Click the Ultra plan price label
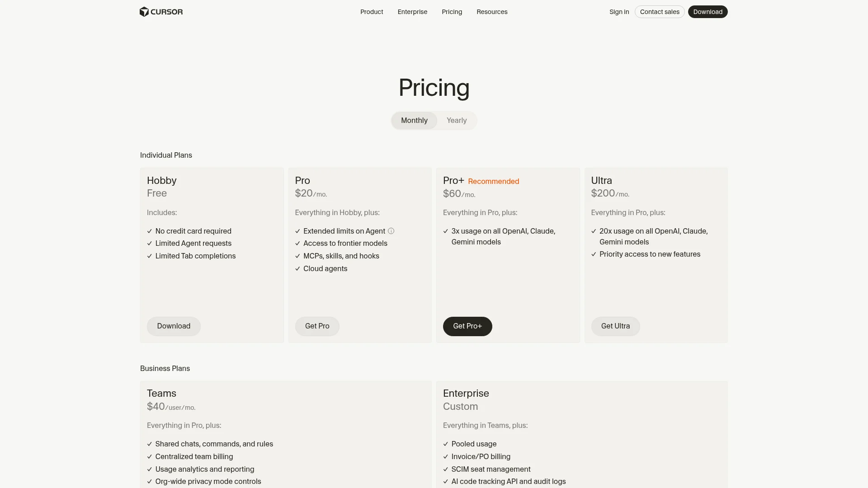868x488 pixels. click(610, 193)
